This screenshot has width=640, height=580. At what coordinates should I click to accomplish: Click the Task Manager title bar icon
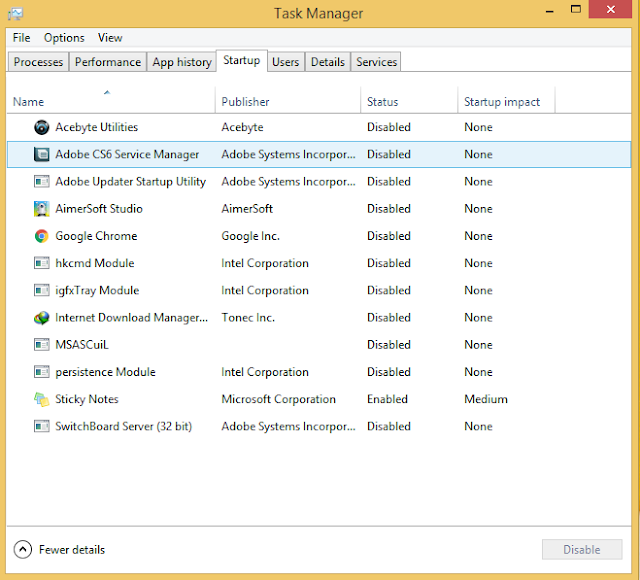pyautogui.click(x=15, y=14)
